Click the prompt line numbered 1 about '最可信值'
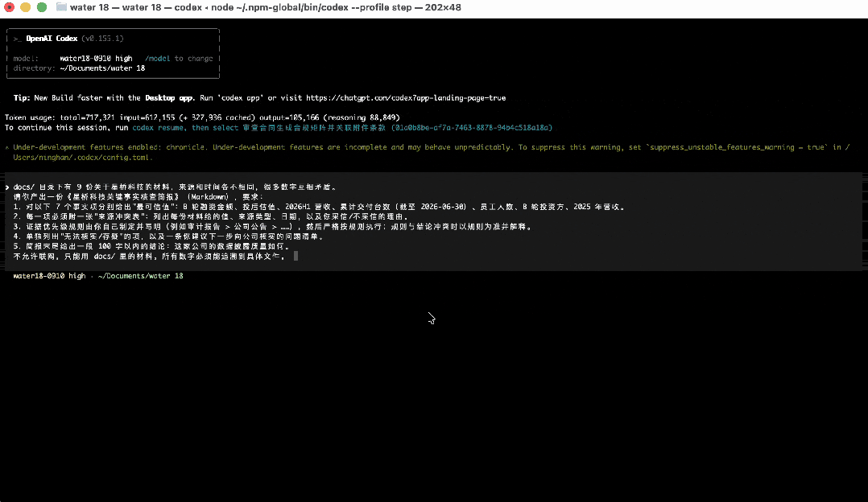This screenshot has width=868, height=502. [x=320, y=207]
